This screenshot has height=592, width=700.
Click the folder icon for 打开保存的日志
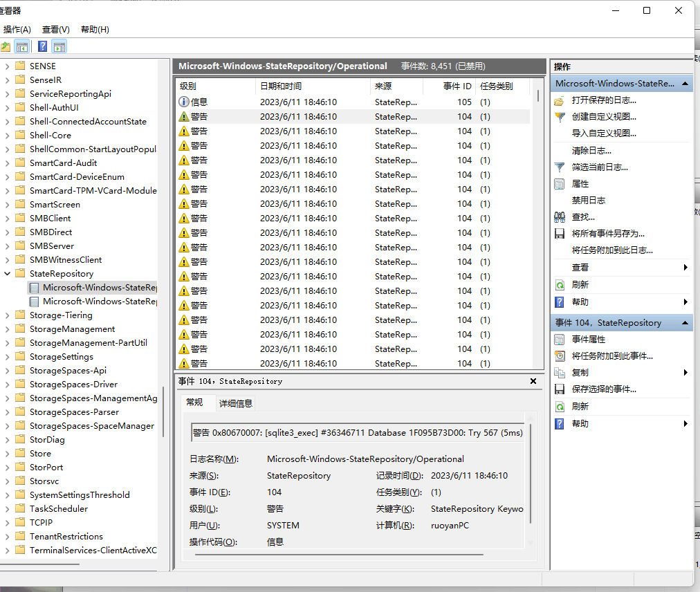(x=560, y=100)
